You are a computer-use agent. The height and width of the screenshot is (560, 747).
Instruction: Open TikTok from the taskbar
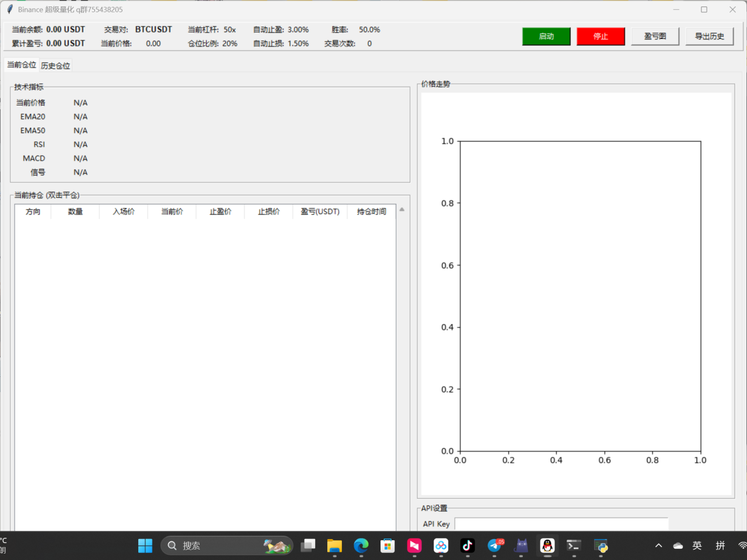(x=467, y=545)
